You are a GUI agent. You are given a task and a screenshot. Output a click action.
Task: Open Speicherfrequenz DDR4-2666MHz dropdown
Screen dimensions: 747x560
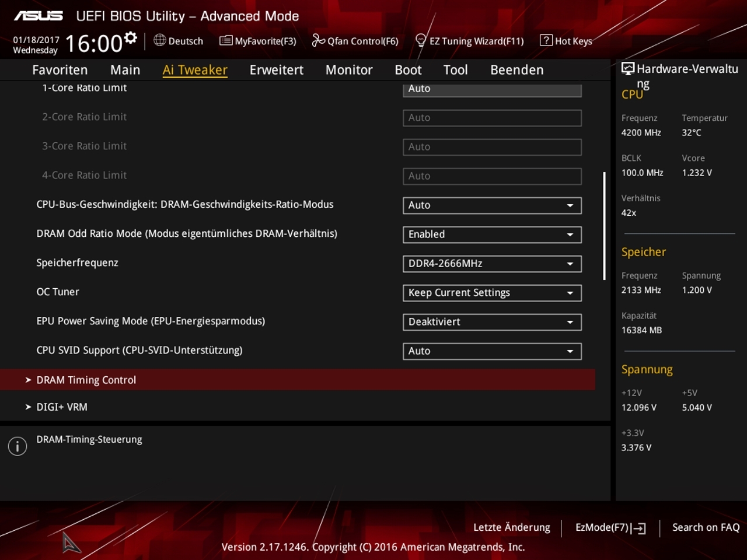tap(492, 264)
